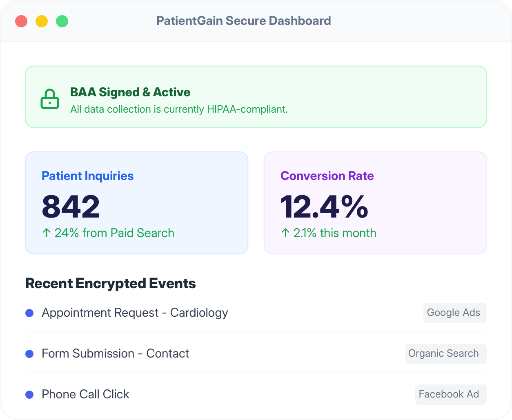Click the up arrow beside 24% from Paid Search
Image resolution: width=512 pixels, height=420 pixels.
(x=47, y=233)
